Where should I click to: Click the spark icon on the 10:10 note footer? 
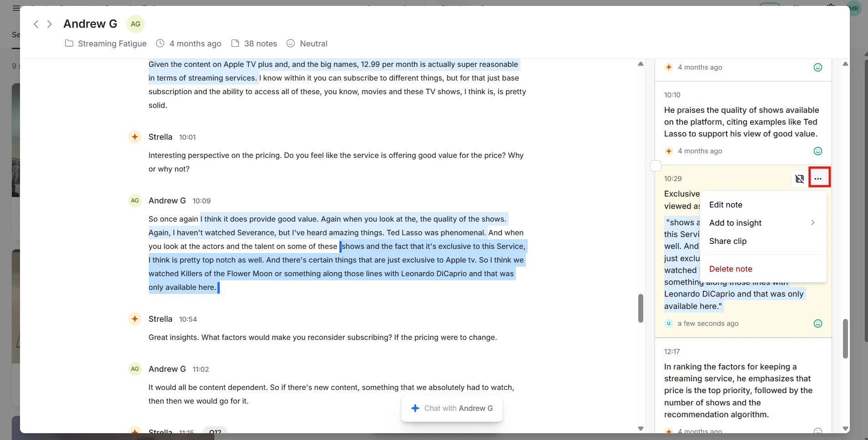(669, 151)
